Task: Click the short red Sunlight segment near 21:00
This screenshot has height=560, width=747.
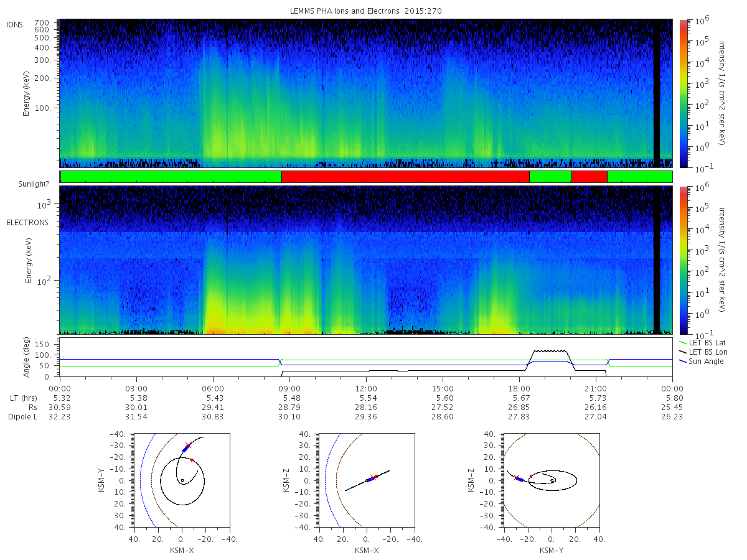Action: [590, 177]
